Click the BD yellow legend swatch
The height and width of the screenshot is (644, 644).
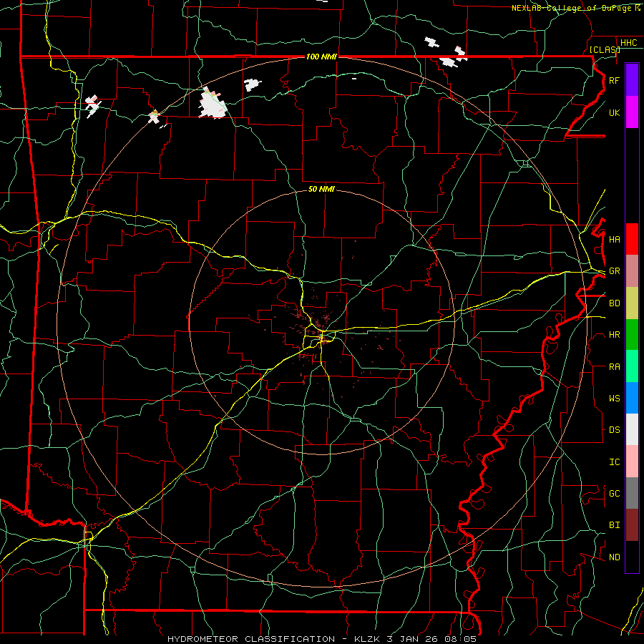[x=632, y=303]
